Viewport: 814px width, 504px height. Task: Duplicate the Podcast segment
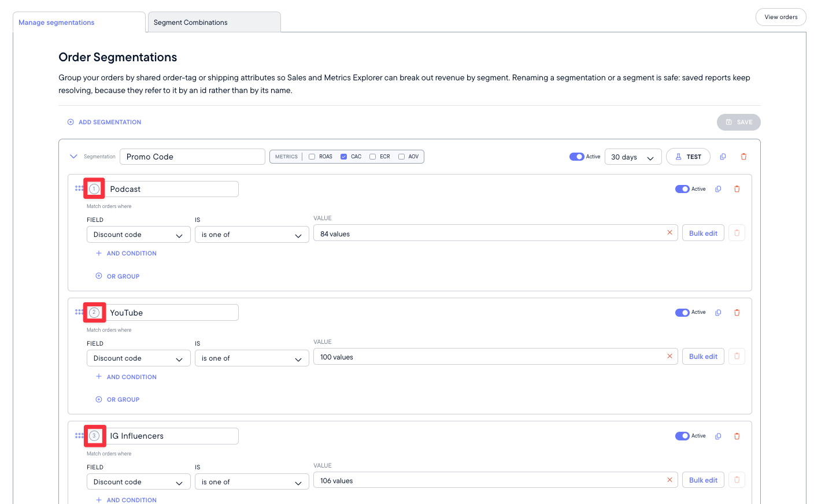718,189
